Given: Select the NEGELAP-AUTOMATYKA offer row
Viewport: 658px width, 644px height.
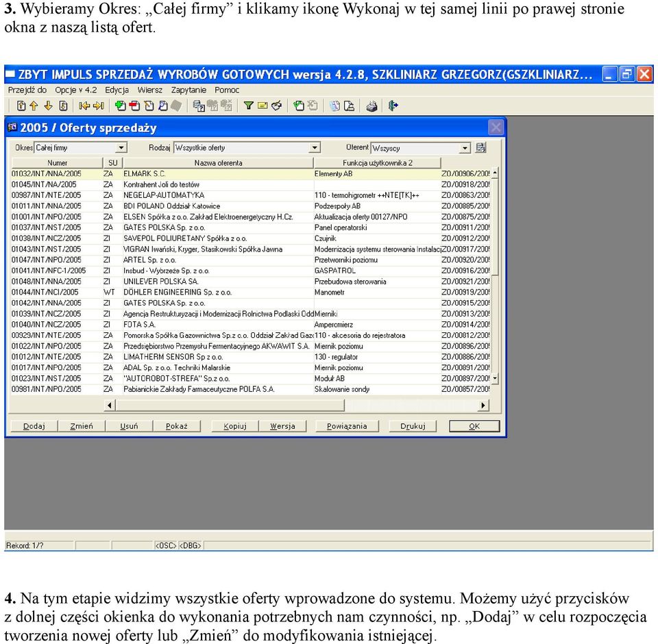Looking at the screenshot, I should (x=251, y=195).
